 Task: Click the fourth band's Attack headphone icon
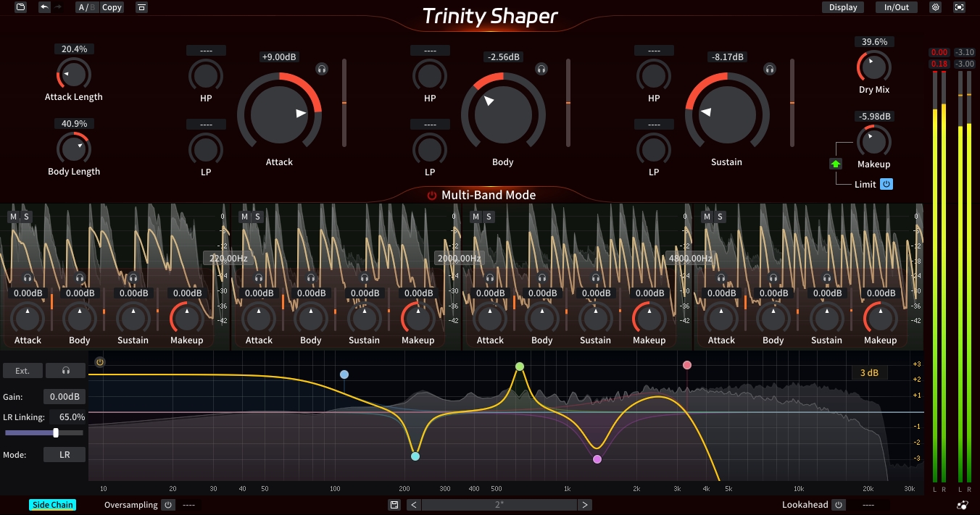tap(721, 278)
